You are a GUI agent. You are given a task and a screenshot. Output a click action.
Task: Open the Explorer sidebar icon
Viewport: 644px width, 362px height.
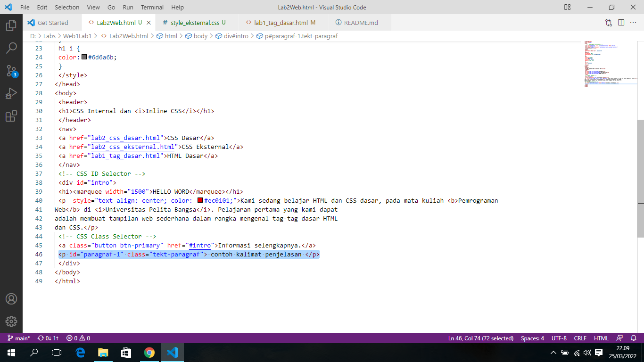12,26
